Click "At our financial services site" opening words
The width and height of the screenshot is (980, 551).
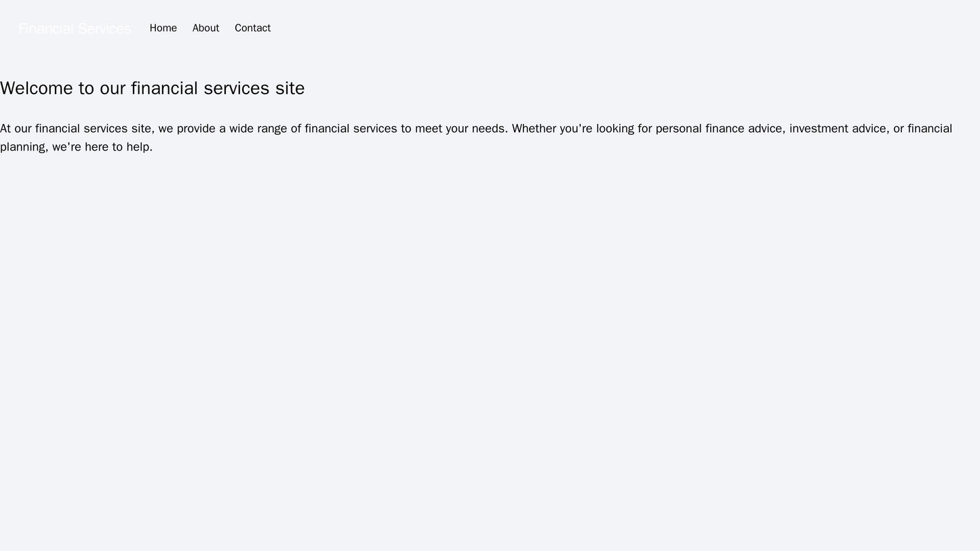coord(76,128)
